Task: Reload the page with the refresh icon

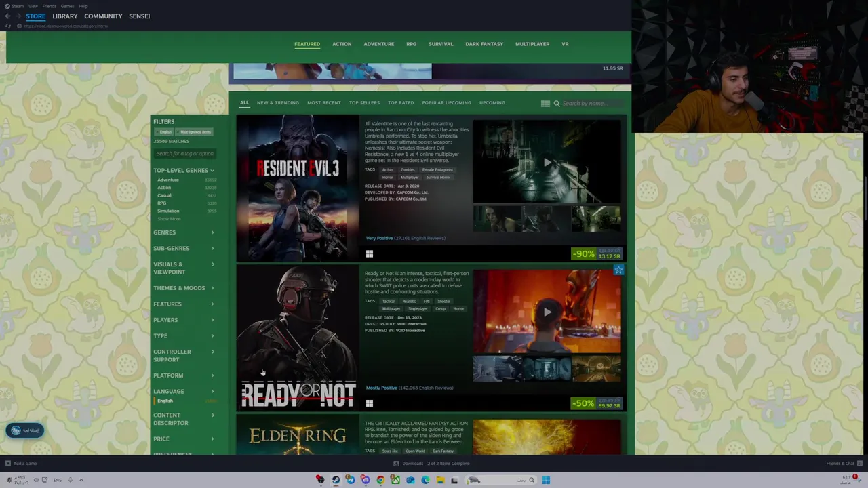Action: click(x=8, y=26)
